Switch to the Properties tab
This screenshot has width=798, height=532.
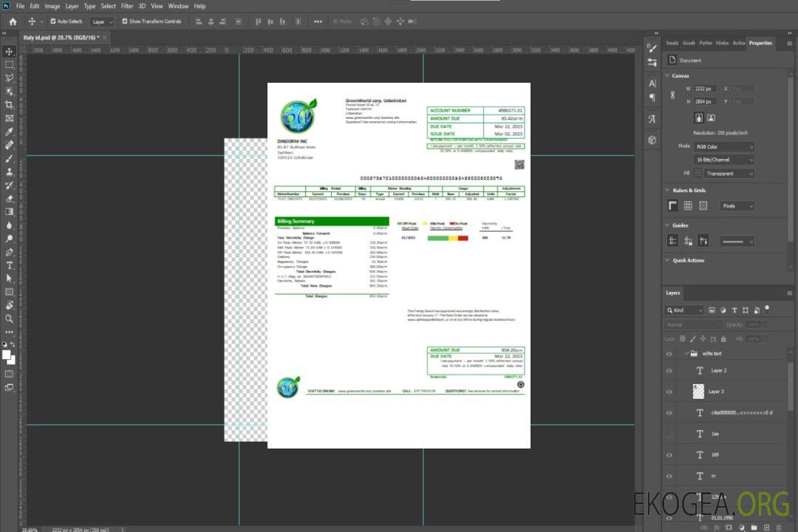click(x=760, y=44)
